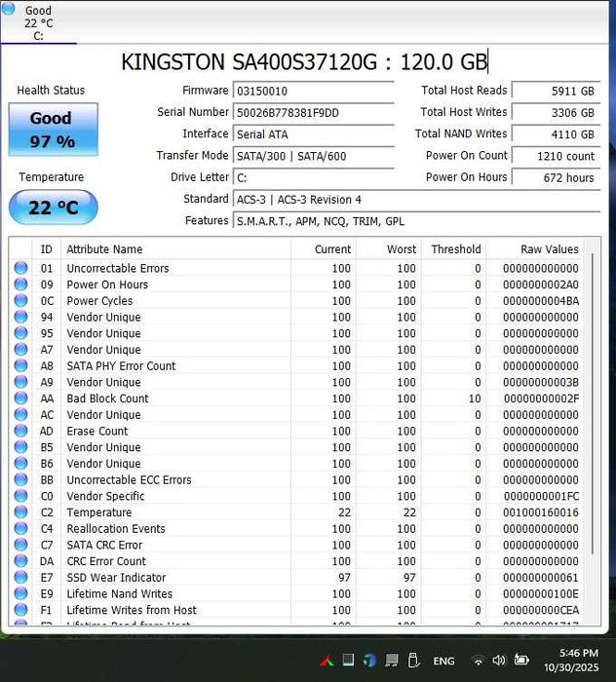Select the raw value 001000160016
The height and width of the screenshot is (682, 616).
[x=541, y=512]
